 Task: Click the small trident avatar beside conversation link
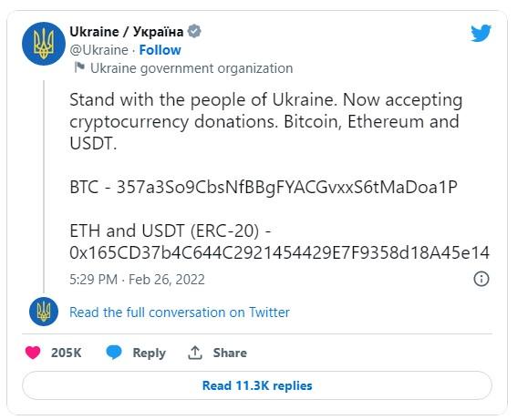(44, 312)
